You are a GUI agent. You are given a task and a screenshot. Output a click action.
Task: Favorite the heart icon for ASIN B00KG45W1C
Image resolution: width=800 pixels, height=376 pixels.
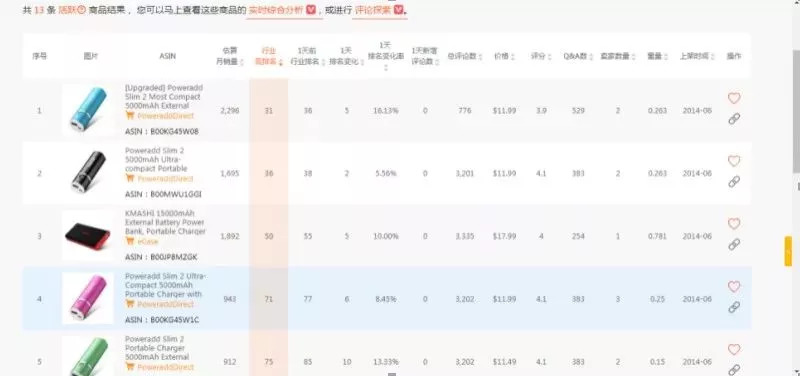tap(734, 286)
